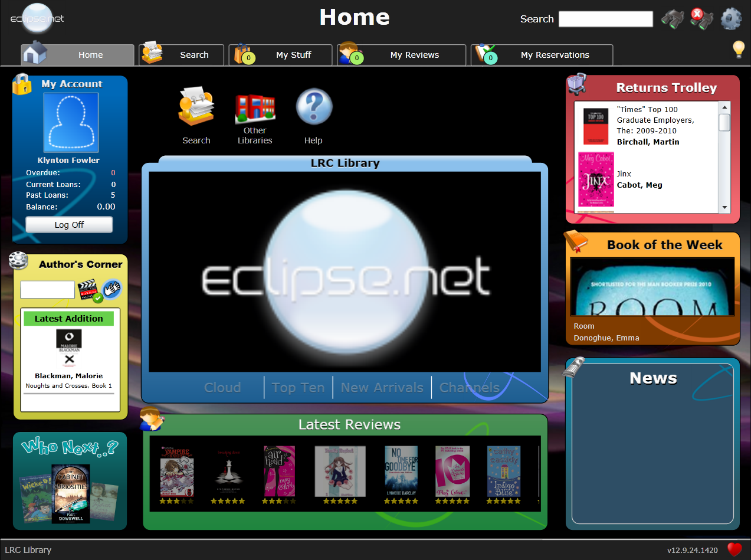The height and width of the screenshot is (560, 751).
Task: Open settings with the gear icon
Action: [x=731, y=19]
